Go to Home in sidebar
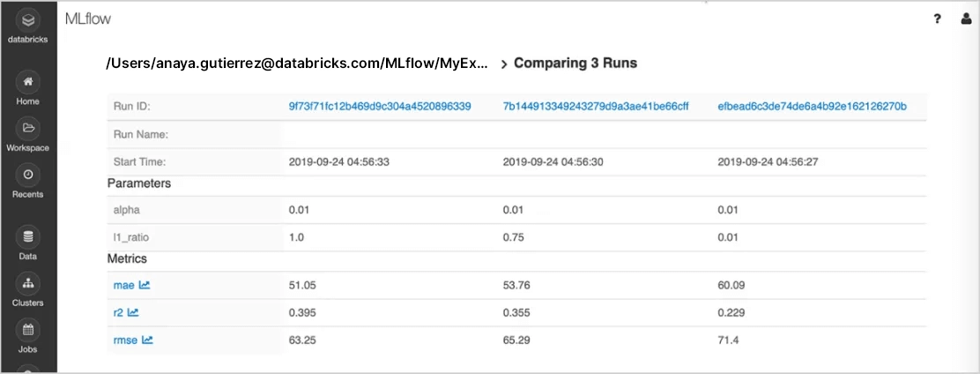 28,82
